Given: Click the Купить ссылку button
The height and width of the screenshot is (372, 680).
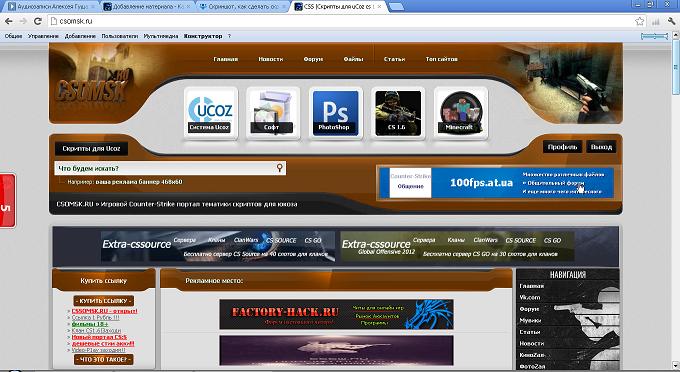Looking at the screenshot, I should tap(104, 300).
